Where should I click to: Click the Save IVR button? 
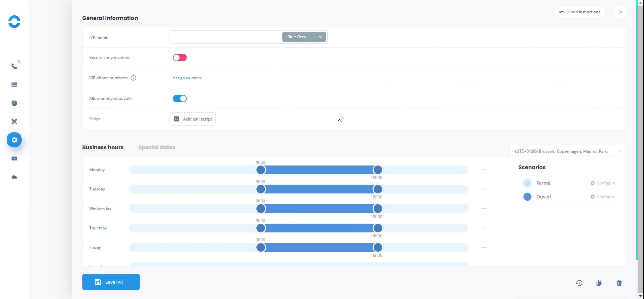(x=111, y=282)
